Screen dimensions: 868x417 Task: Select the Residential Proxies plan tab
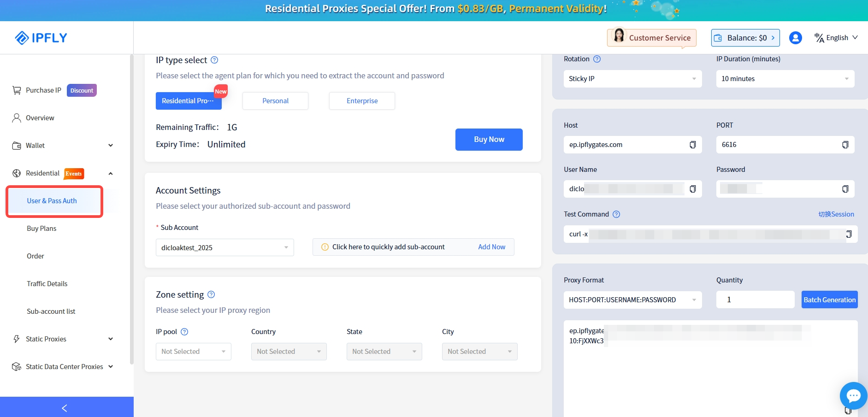click(x=189, y=101)
